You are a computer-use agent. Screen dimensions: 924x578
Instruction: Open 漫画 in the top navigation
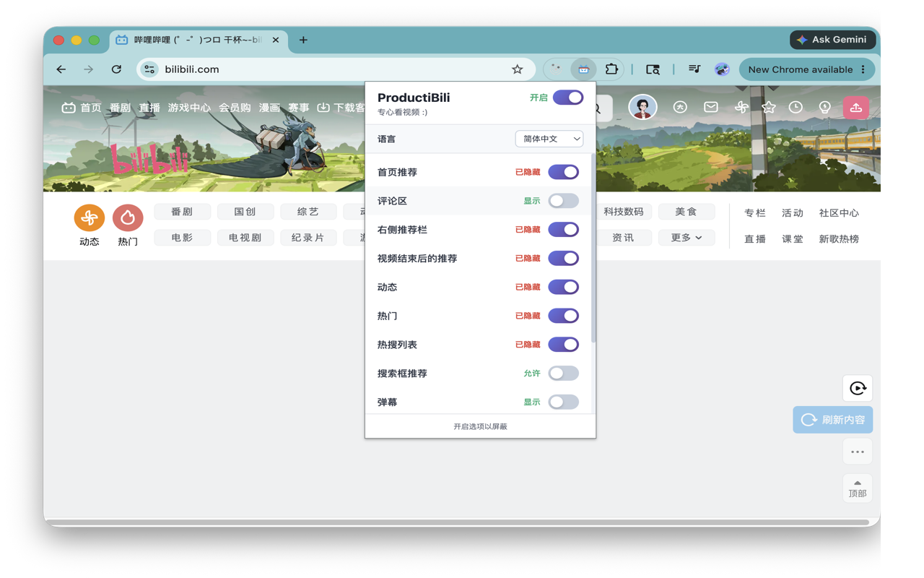(x=269, y=108)
